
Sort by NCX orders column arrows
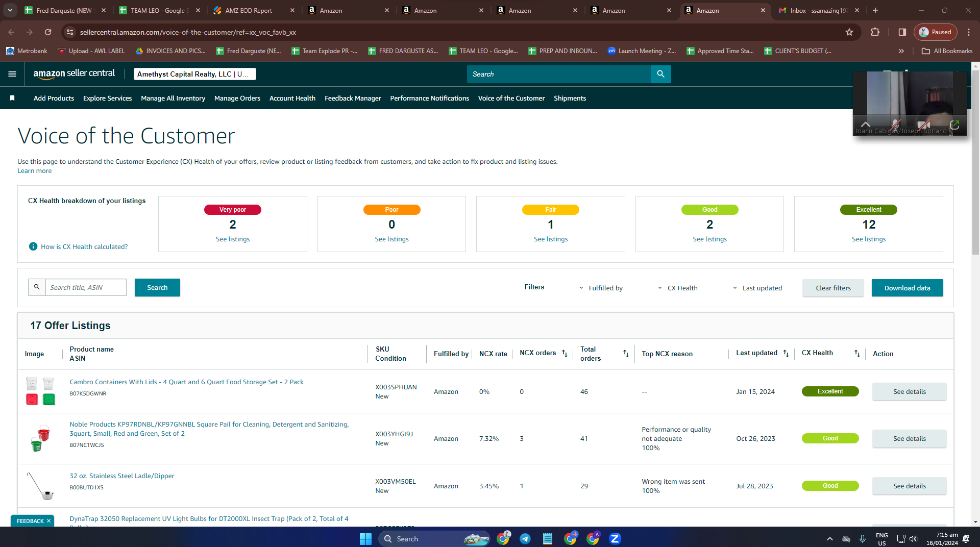[x=565, y=353]
